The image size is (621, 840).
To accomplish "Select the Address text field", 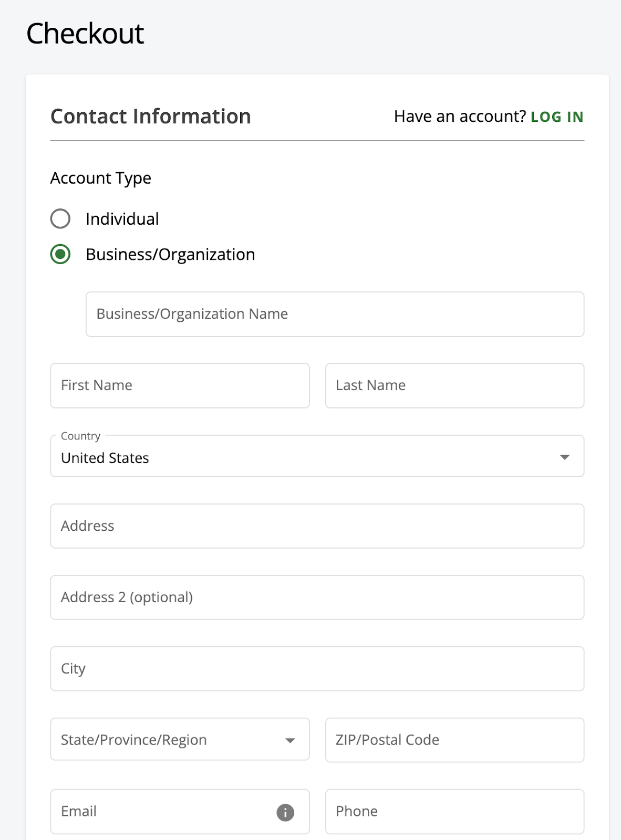I will (x=317, y=526).
